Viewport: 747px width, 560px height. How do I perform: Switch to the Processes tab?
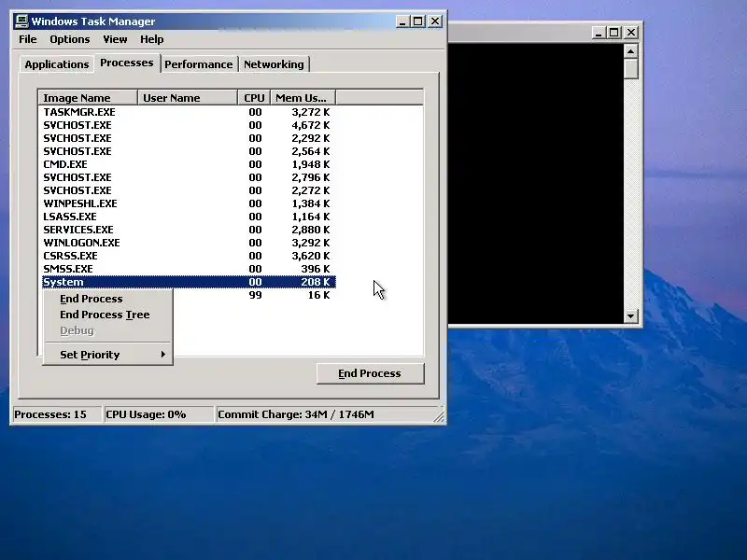[x=127, y=63]
